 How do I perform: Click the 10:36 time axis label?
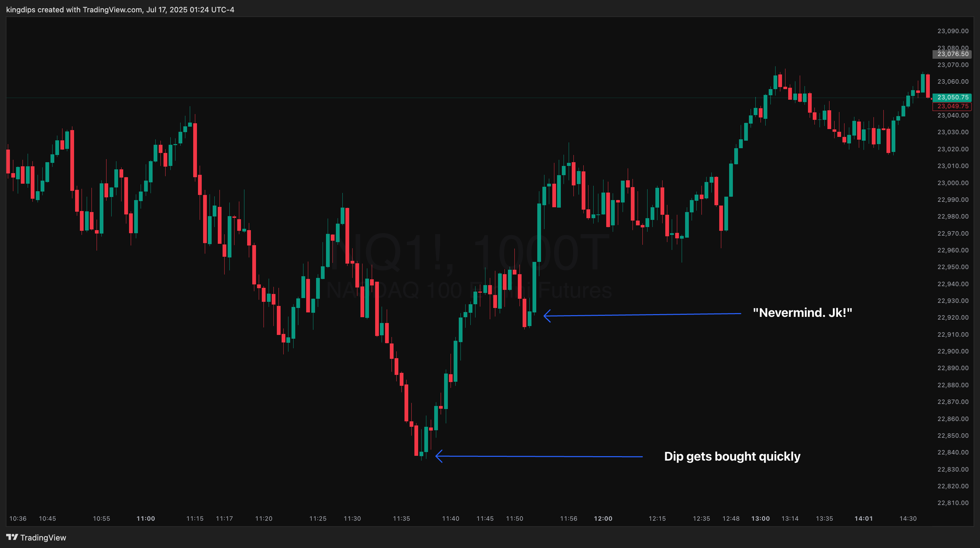tap(18, 518)
